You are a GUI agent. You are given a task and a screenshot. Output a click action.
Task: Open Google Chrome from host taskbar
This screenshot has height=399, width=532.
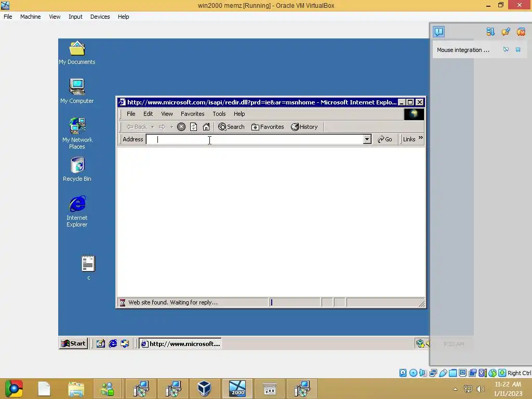(14, 389)
